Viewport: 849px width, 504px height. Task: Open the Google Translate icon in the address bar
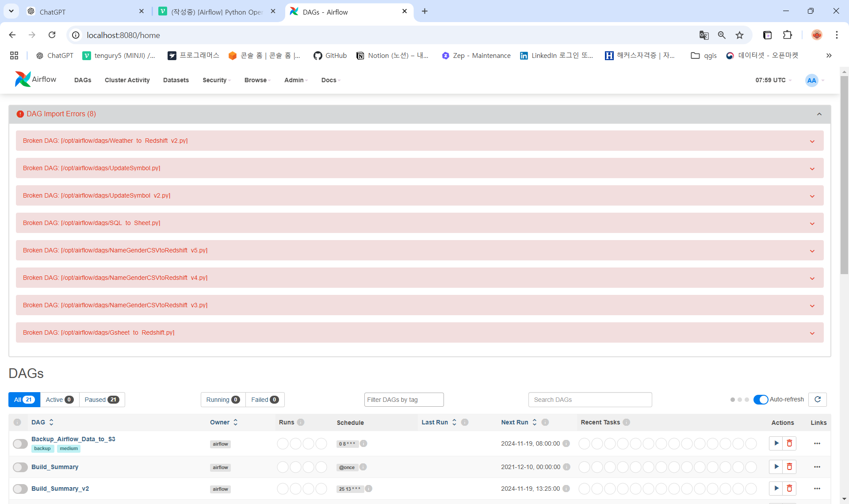click(x=704, y=35)
